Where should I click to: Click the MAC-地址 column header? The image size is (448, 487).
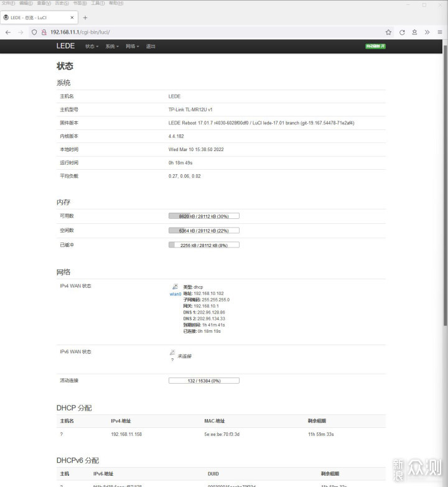pos(215,421)
